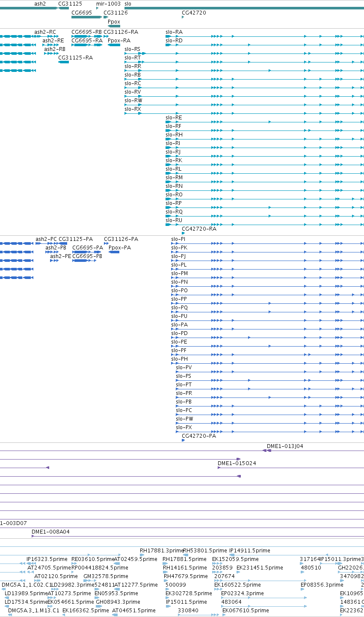The height and width of the screenshot is (617, 364).
Task: Click transcript CG6695-RB
Action: pos(86,32)
